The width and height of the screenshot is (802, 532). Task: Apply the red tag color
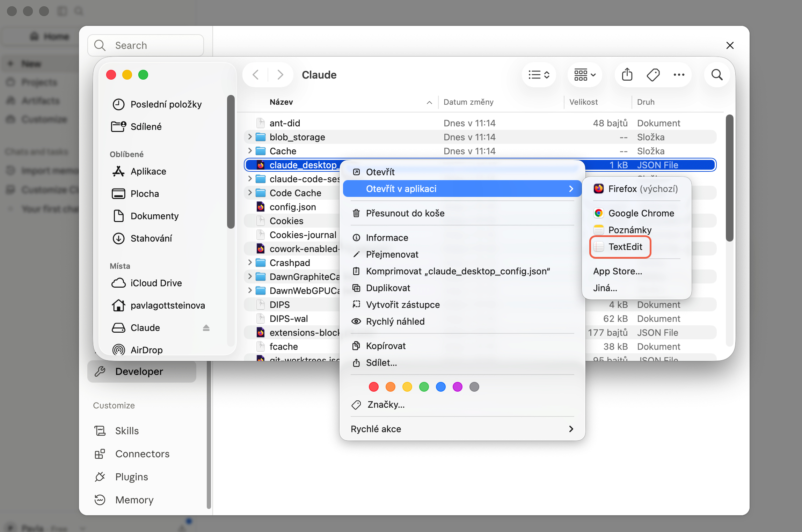click(374, 387)
